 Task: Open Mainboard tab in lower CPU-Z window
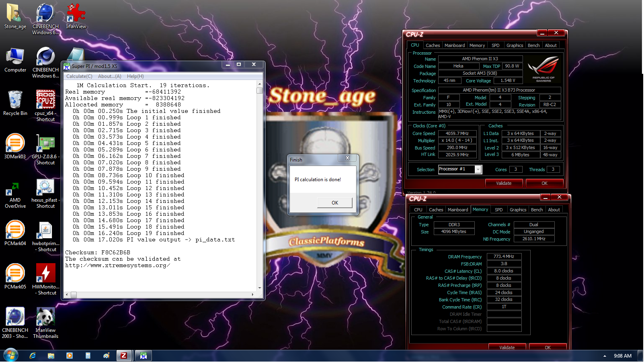pyautogui.click(x=458, y=210)
